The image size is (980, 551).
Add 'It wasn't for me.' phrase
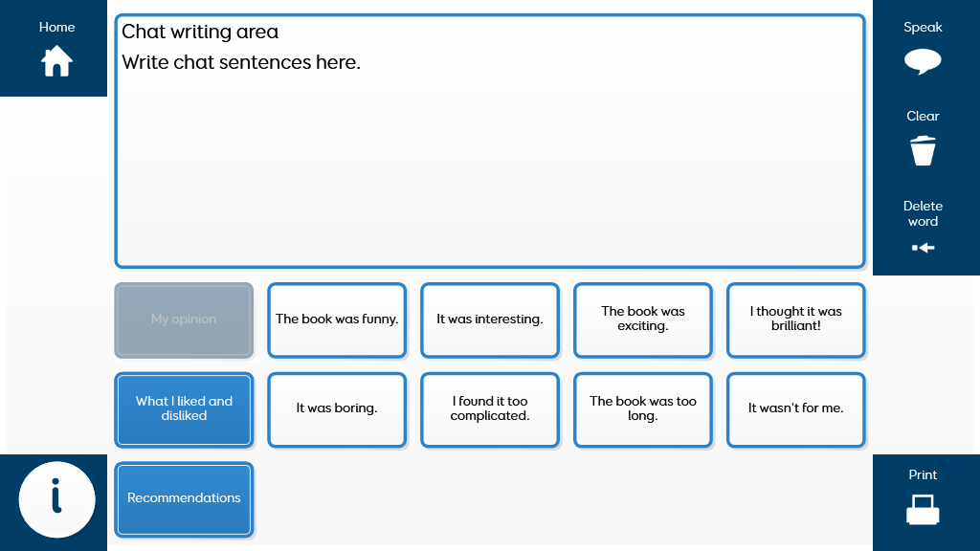point(796,408)
